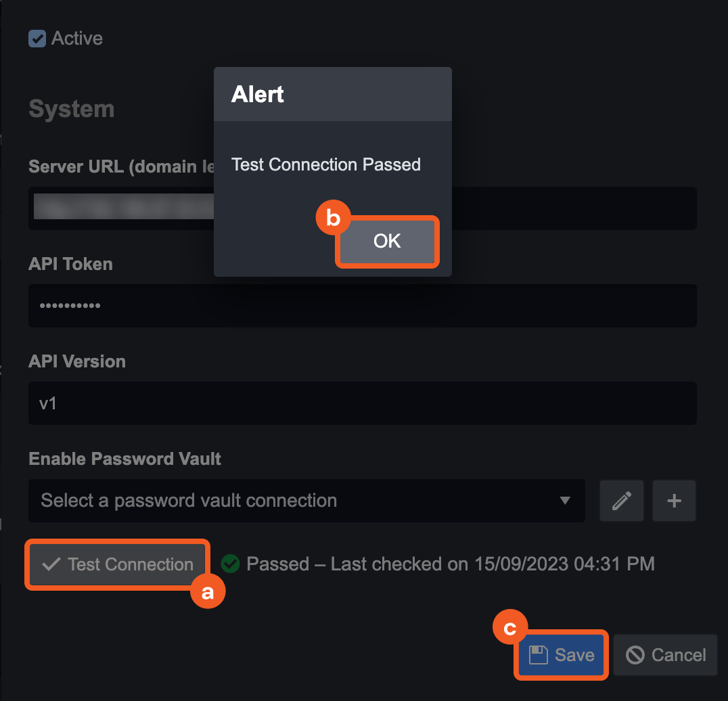This screenshot has height=701, width=728.
Task: Open the password vault connection dropdown
Action: [298, 501]
